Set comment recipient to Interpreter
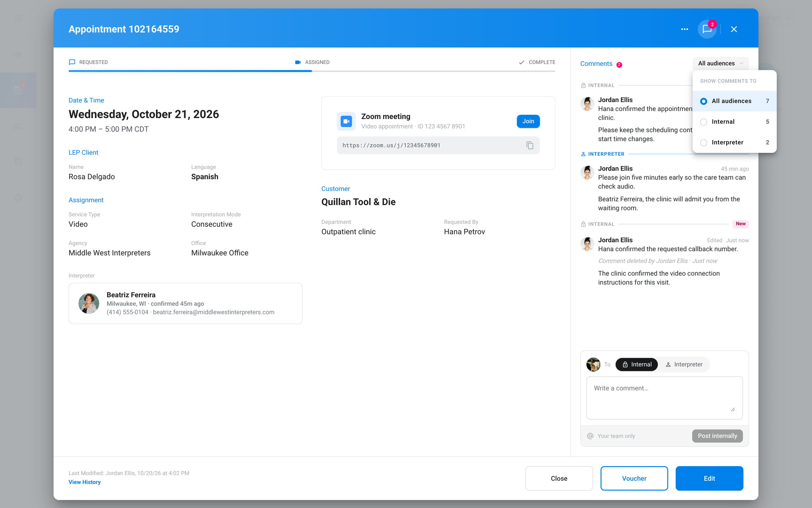 (x=684, y=365)
